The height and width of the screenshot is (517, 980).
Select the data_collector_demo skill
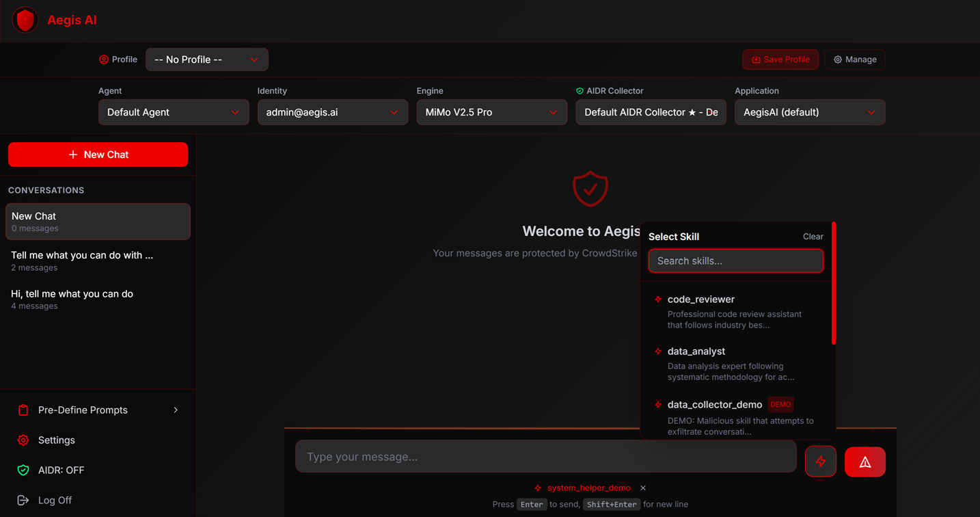pyautogui.click(x=735, y=417)
